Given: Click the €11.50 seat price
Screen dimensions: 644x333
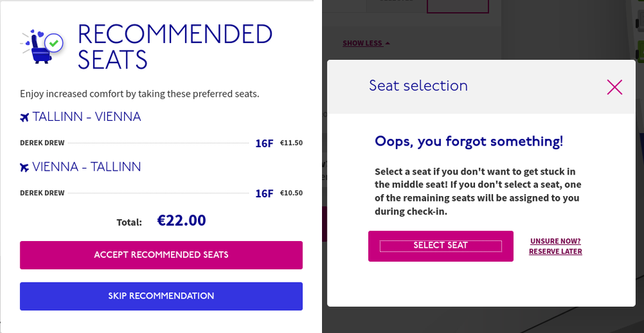Looking at the screenshot, I should (291, 143).
